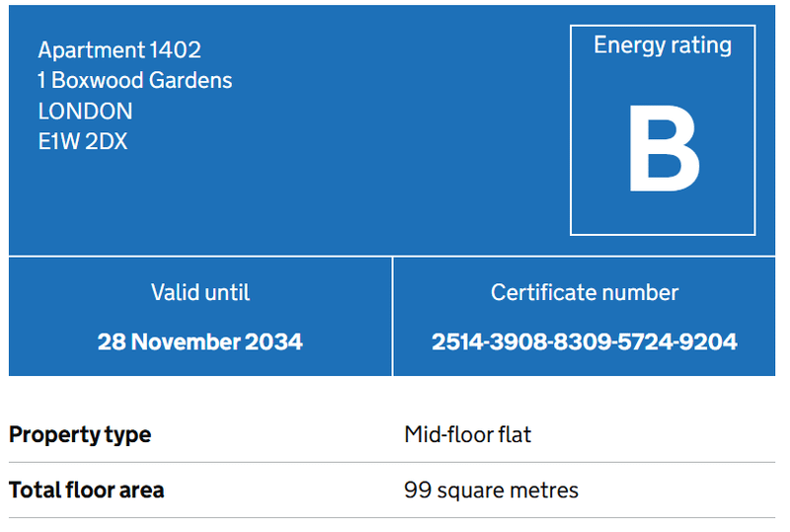
Task: Click the word metres in floor area
Action: [547, 490]
